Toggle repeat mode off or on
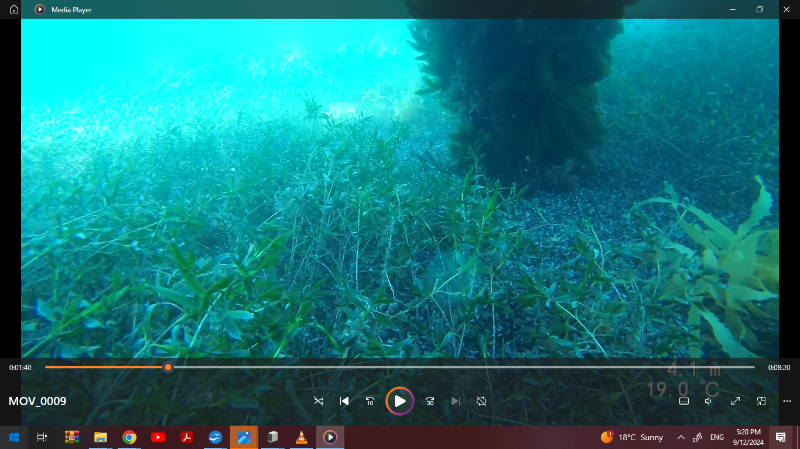This screenshot has height=449, width=800. tap(481, 401)
